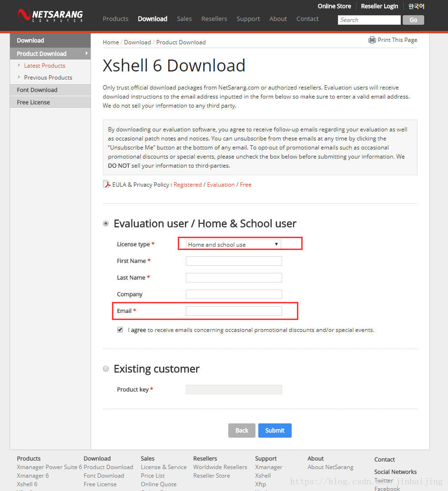448x491 pixels.
Task: Select Product Download in the sidebar
Action: pos(50,53)
